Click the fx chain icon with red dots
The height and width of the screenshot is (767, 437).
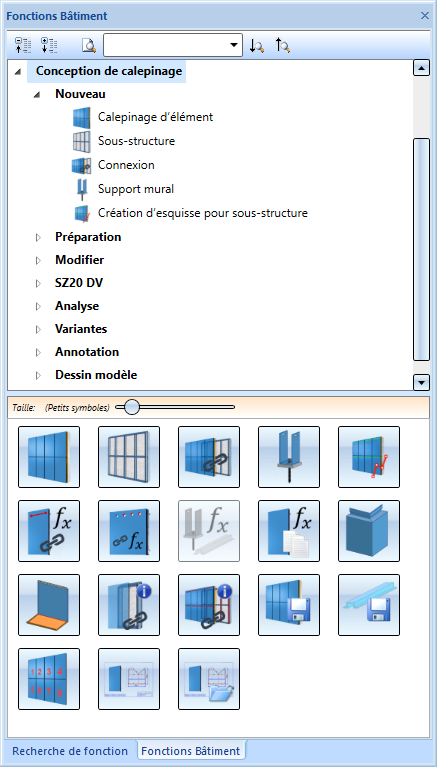[x=129, y=531]
